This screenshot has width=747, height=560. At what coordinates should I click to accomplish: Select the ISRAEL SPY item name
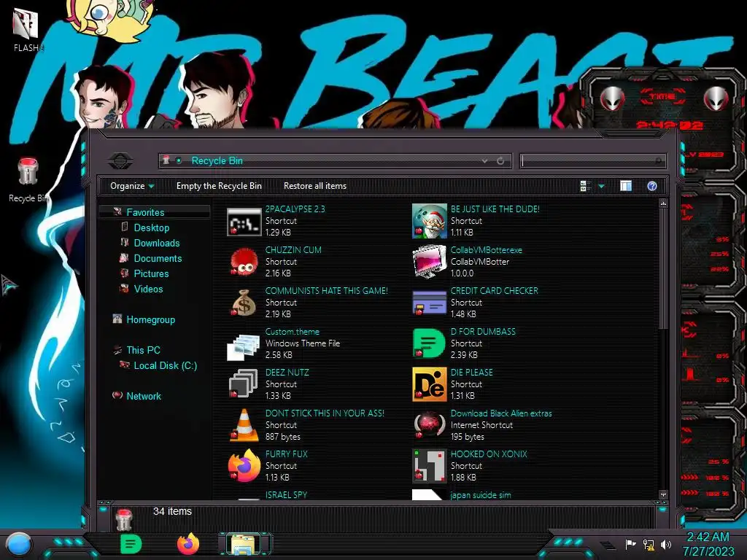click(286, 495)
